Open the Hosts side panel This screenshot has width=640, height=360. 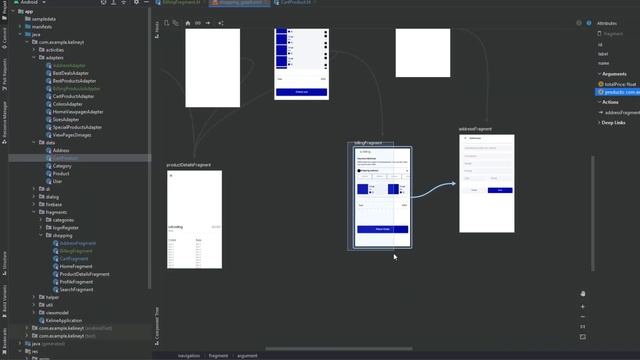point(157,30)
